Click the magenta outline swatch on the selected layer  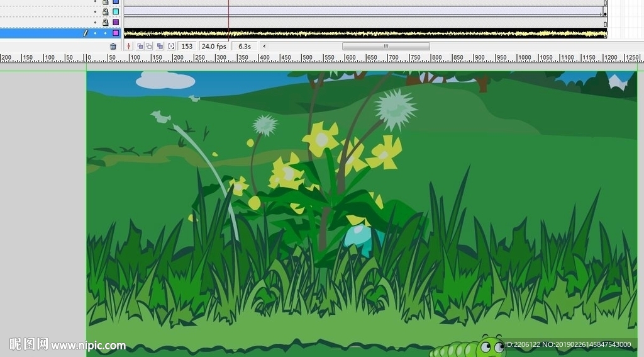pyautogui.click(x=115, y=33)
